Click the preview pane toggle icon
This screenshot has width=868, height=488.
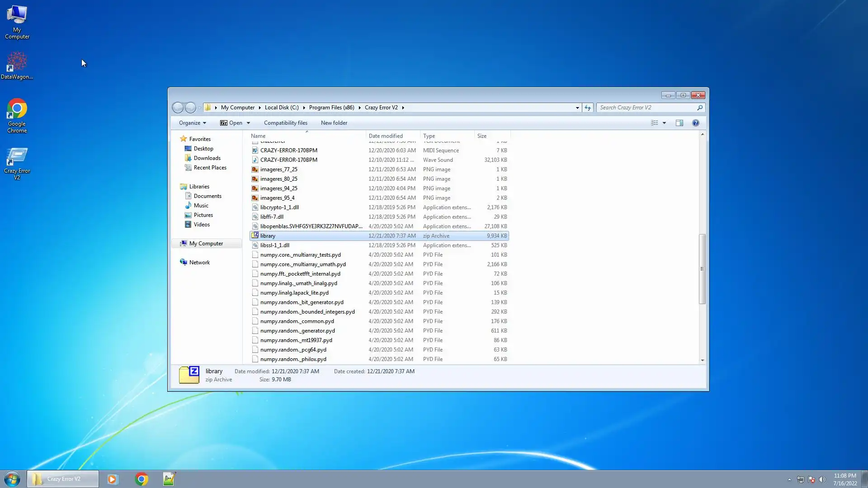[679, 123]
